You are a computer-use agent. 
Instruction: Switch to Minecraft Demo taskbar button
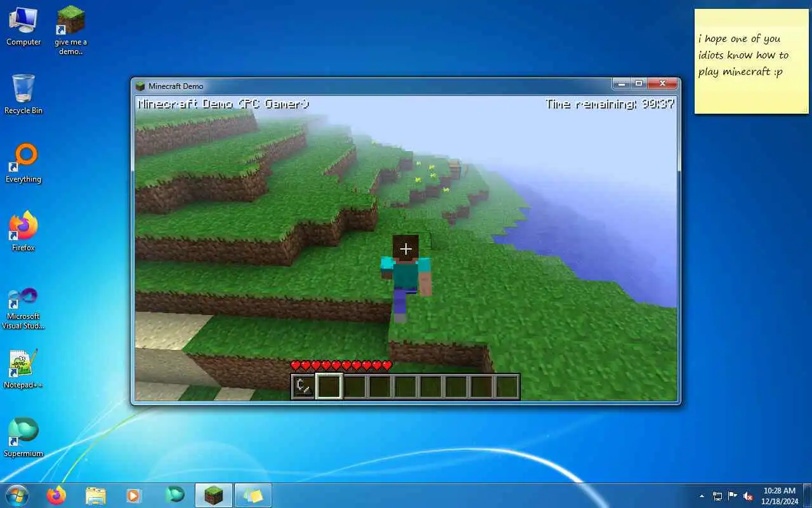pyautogui.click(x=214, y=495)
